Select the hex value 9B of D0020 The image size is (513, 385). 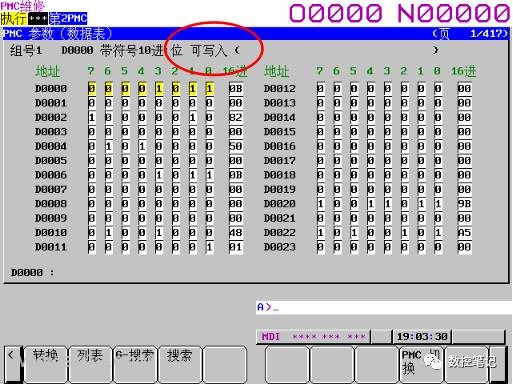[x=464, y=204]
